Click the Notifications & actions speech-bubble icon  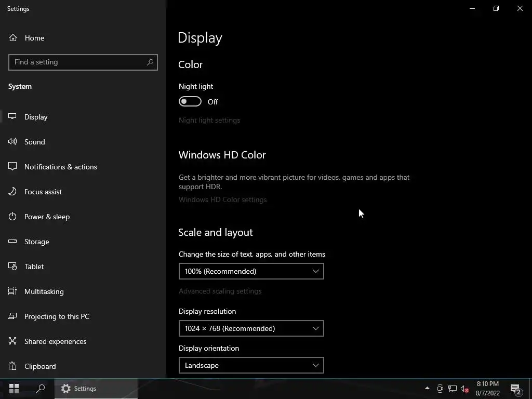[12, 166]
